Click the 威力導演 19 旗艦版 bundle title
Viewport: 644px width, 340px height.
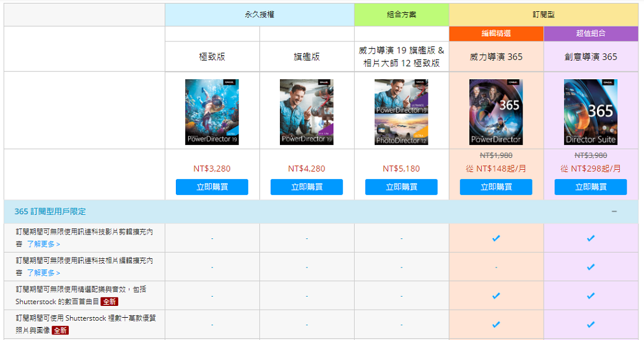click(x=401, y=57)
